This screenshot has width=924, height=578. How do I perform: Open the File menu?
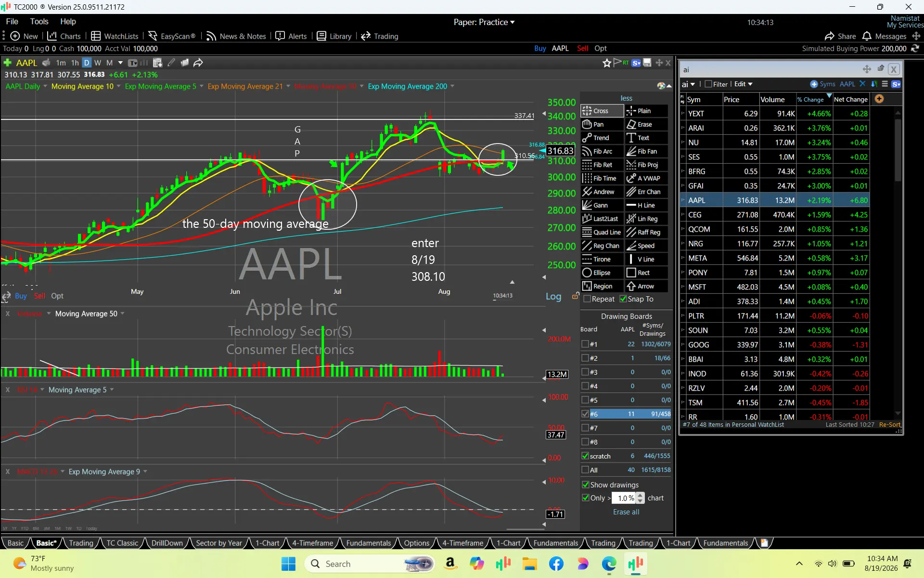click(x=12, y=21)
